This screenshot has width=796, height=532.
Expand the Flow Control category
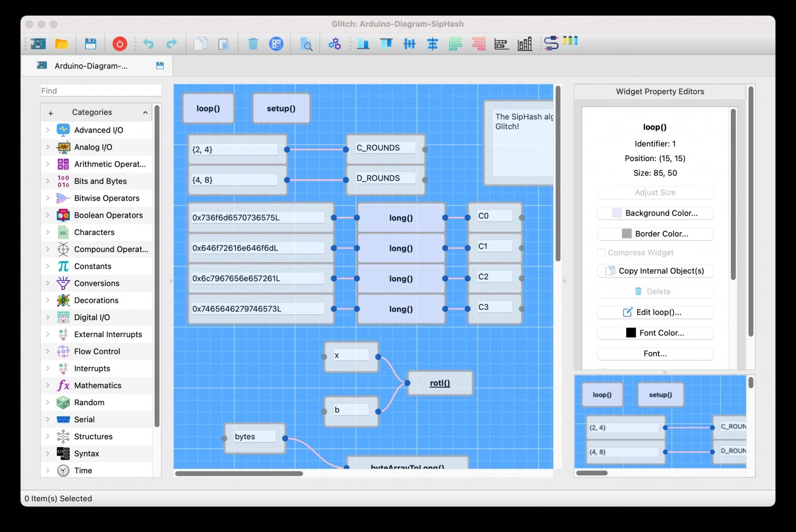[48, 352]
